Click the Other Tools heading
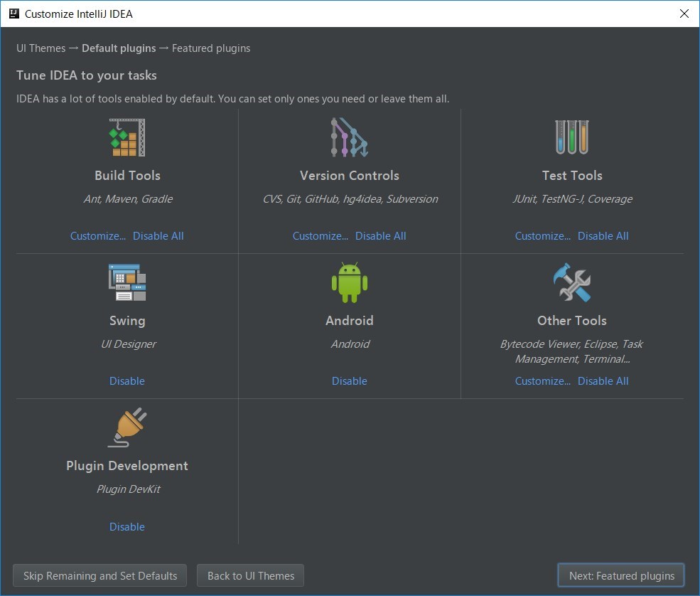 pos(572,321)
